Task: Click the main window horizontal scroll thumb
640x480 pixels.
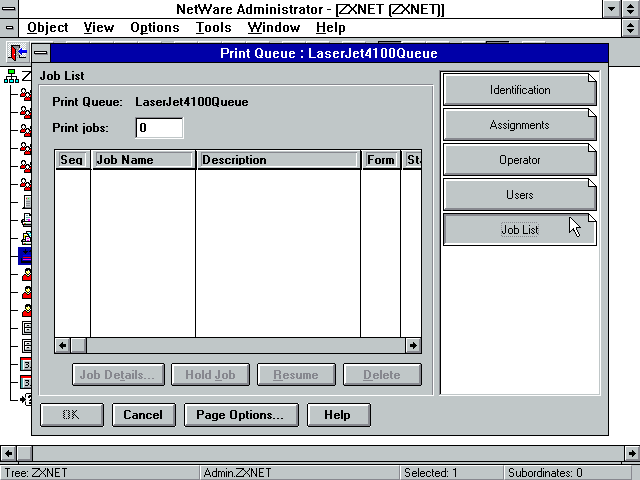Action: pos(24,453)
